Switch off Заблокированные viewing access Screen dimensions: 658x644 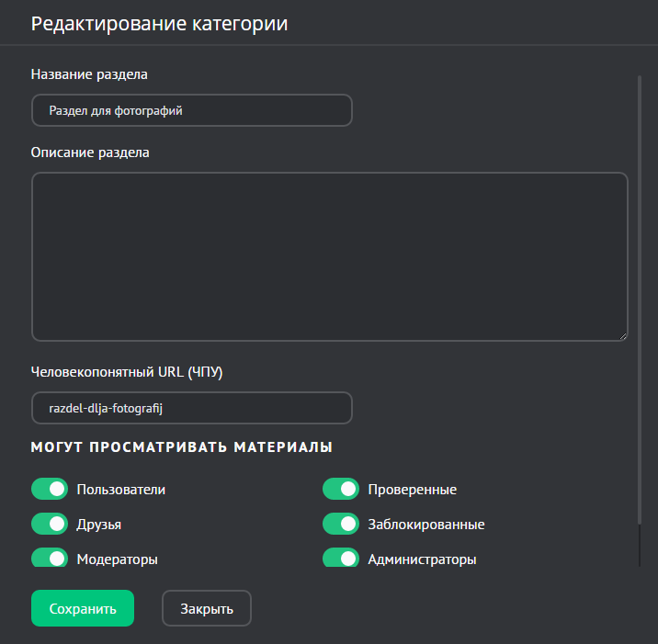coord(340,524)
